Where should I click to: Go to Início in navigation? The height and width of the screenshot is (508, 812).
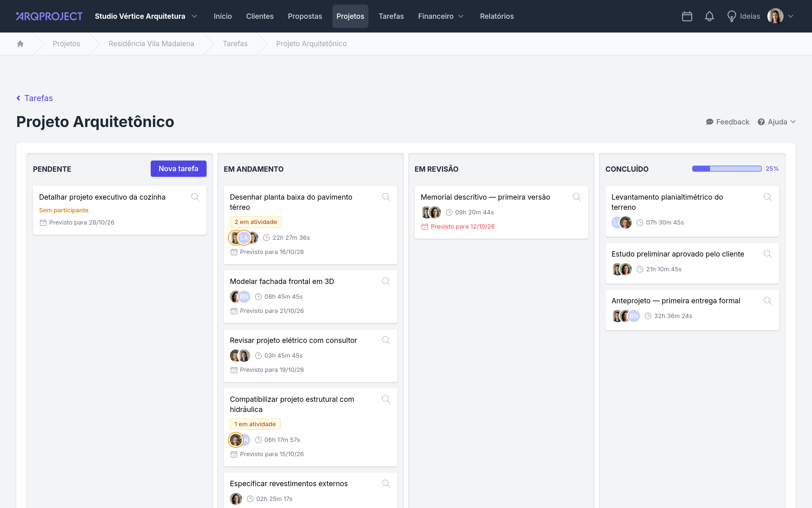tap(223, 16)
